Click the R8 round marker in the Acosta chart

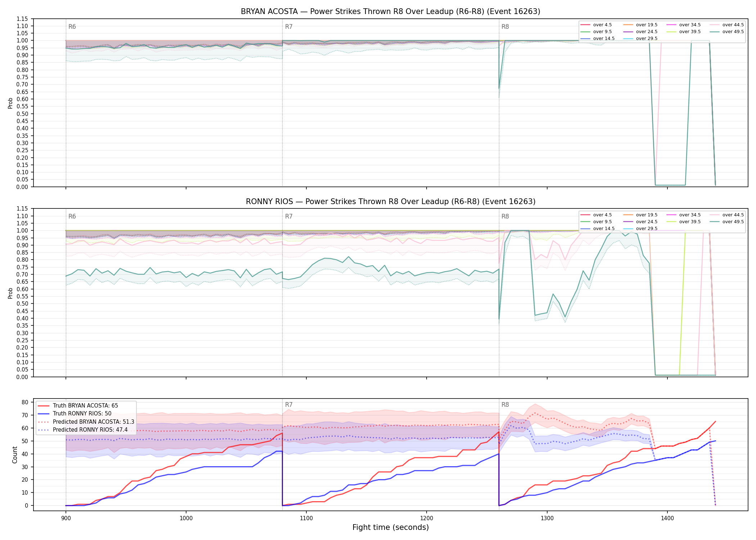click(x=505, y=27)
